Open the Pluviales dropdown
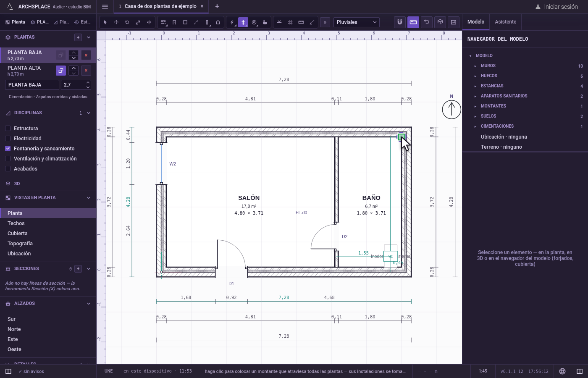This screenshot has height=378, width=588. coord(357,22)
